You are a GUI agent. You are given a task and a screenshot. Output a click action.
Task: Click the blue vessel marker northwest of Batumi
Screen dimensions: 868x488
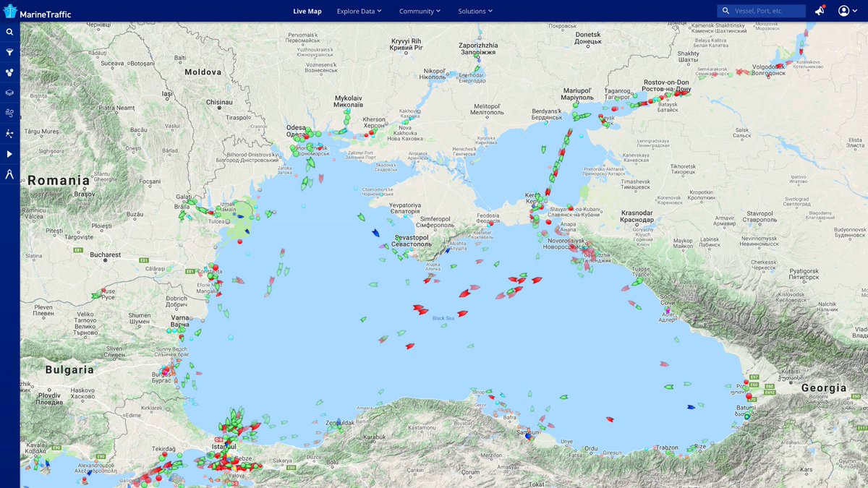click(x=691, y=406)
